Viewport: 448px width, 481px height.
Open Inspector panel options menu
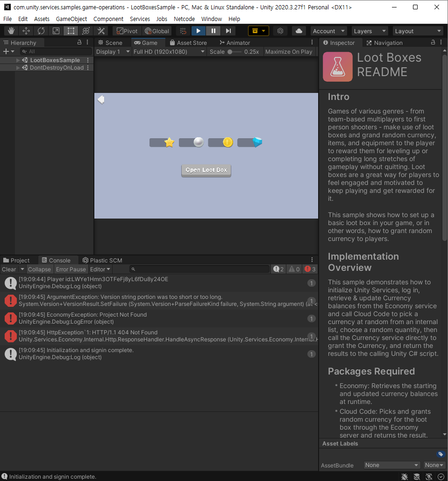[441, 42]
